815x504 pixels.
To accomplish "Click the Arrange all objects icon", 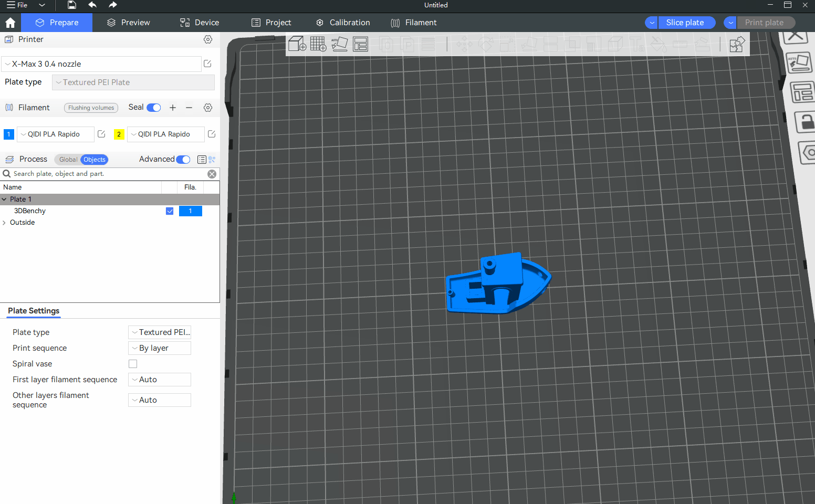I will pos(361,44).
